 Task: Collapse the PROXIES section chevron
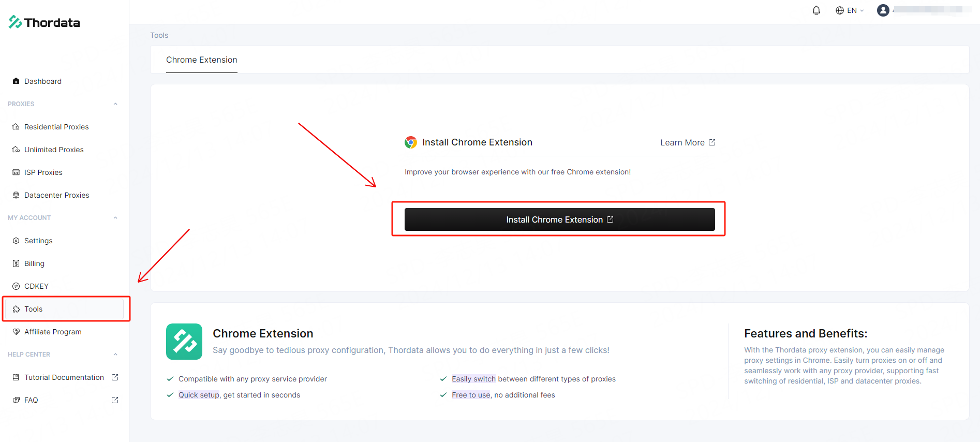click(115, 104)
